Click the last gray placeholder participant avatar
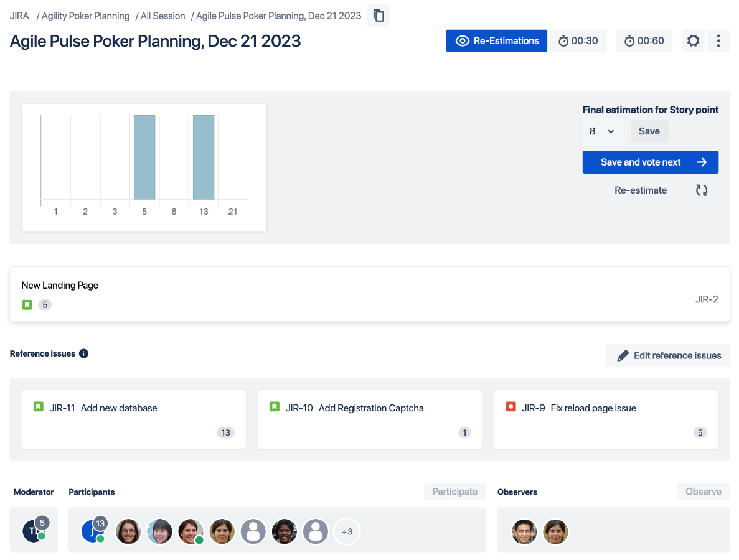 point(315,532)
